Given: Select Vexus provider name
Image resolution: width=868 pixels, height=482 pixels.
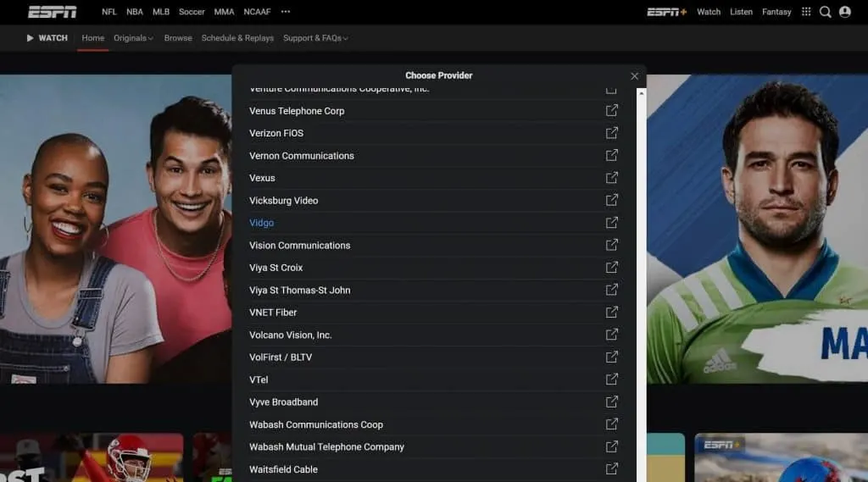Looking at the screenshot, I should (262, 178).
